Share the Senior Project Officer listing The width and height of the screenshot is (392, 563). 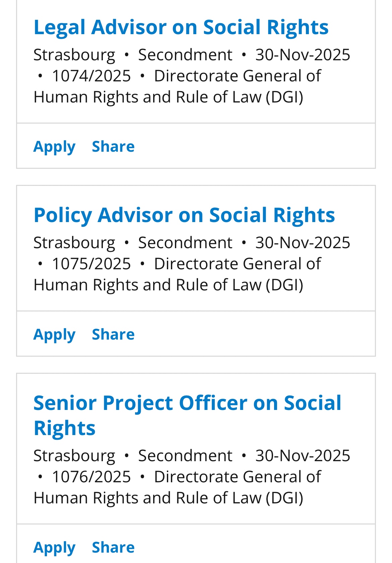click(113, 548)
